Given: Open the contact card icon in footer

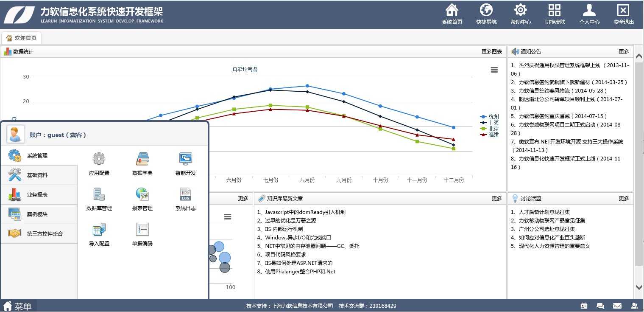Looking at the screenshot, I should point(584,306).
